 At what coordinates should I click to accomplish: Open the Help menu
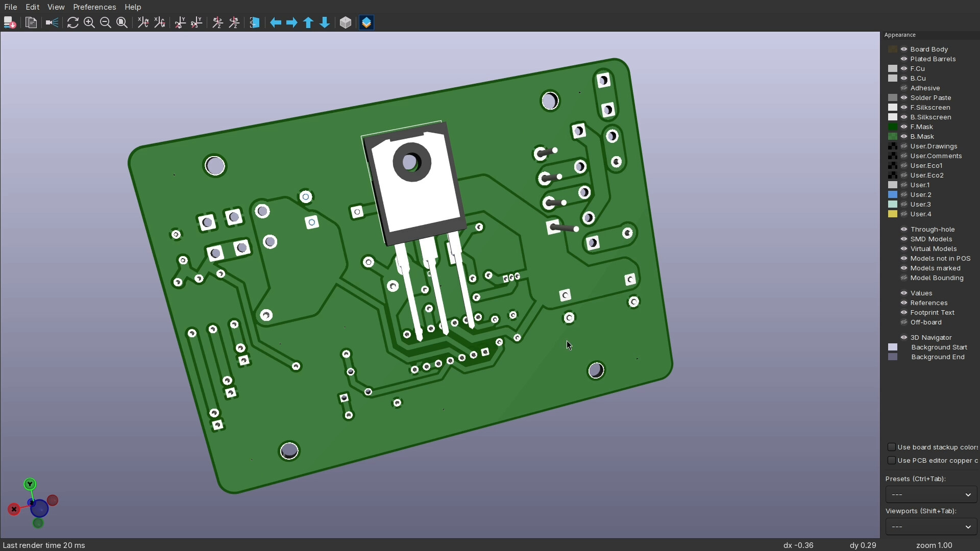click(133, 7)
